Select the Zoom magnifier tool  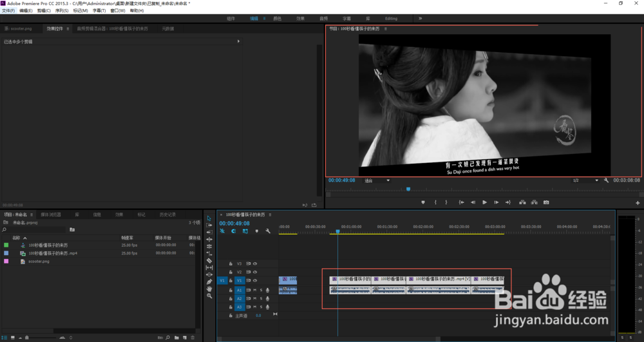coord(209,296)
